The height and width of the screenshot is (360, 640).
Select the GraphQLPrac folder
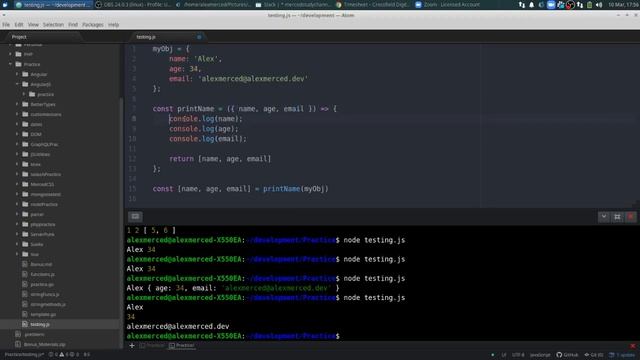point(44,144)
